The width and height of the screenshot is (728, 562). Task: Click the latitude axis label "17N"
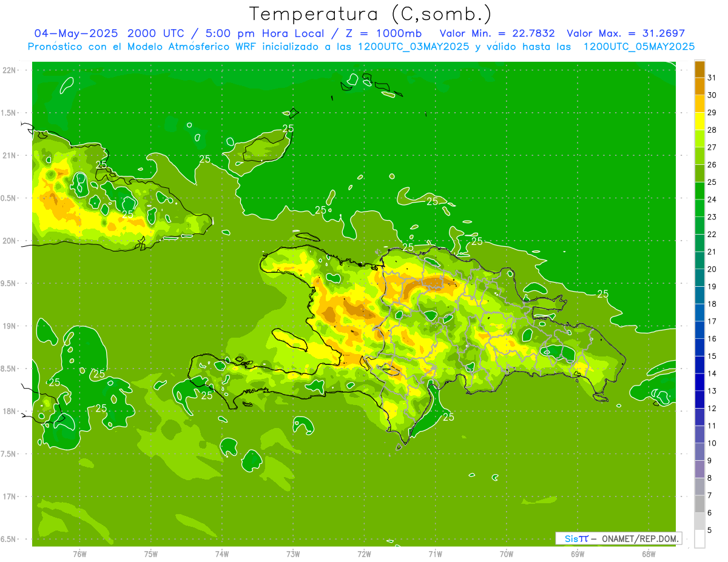click(8, 497)
